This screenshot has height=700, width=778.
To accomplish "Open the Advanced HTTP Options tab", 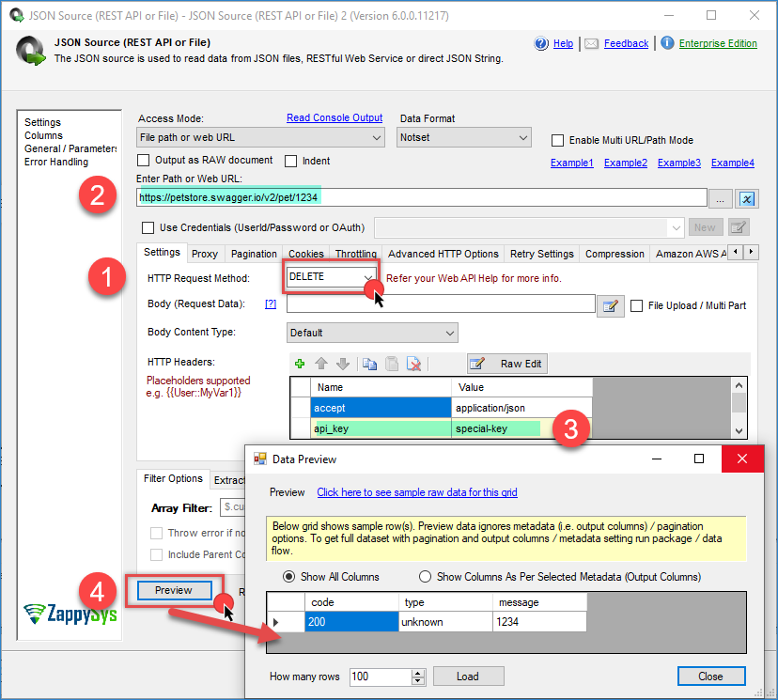I will click(x=443, y=254).
